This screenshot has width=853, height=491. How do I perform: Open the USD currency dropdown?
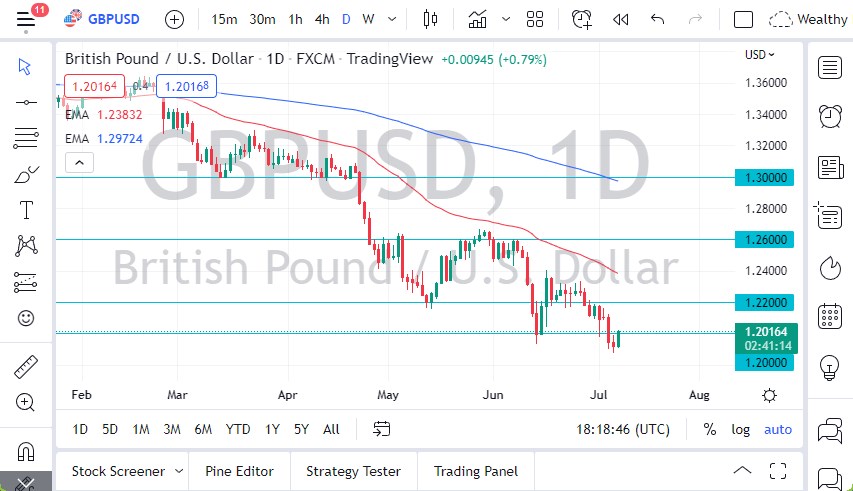[x=760, y=55]
